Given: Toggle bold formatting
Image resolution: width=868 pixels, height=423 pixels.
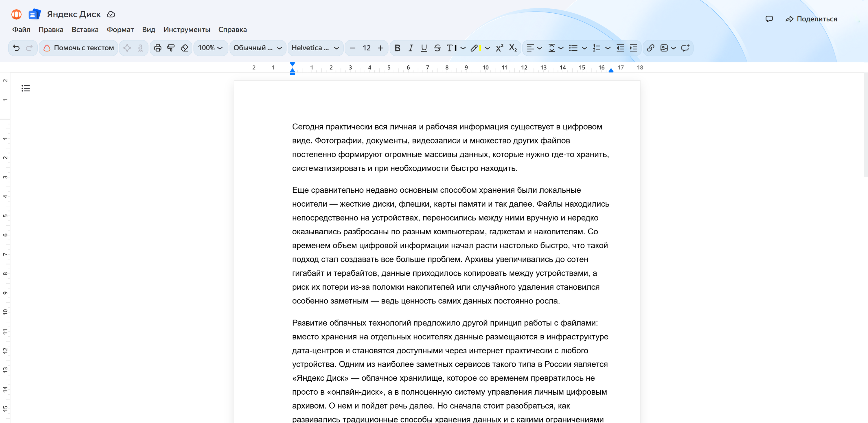Looking at the screenshot, I should point(397,48).
